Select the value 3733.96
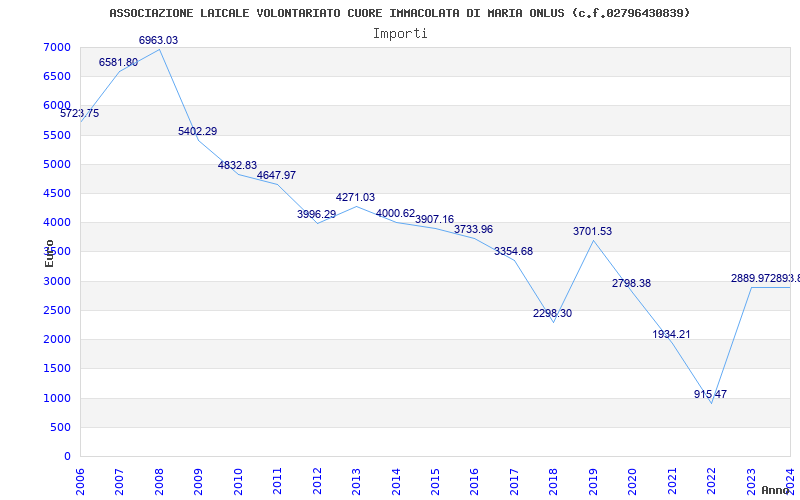 473,230
